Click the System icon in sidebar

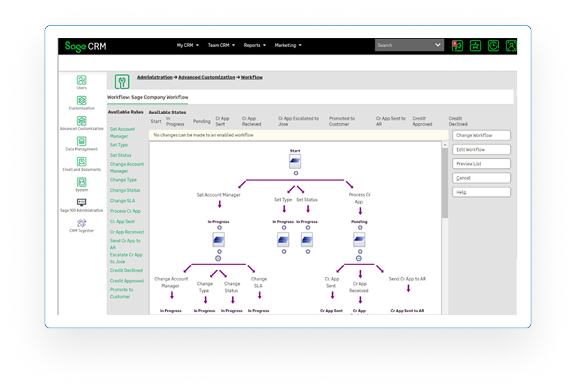tap(82, 182)
